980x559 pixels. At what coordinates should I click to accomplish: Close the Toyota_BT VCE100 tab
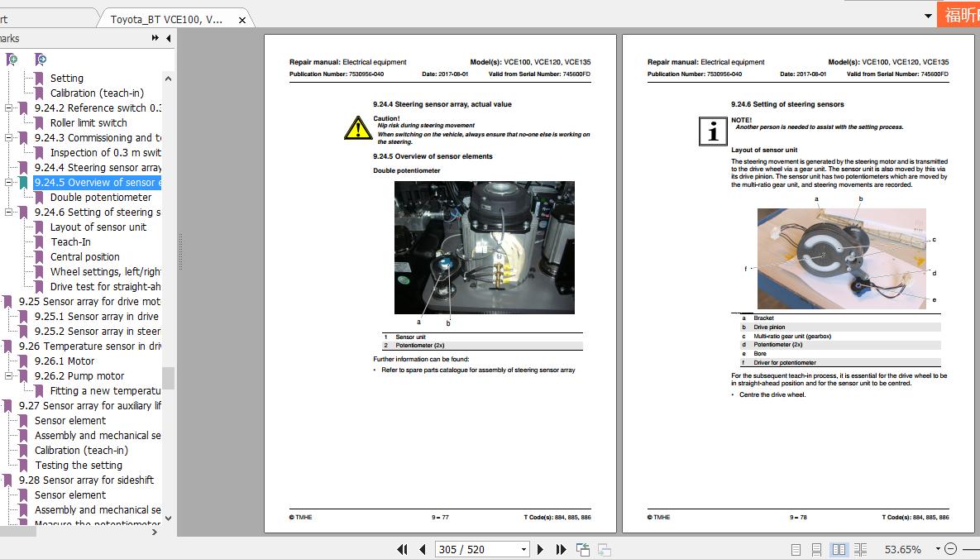coord(241,20)
